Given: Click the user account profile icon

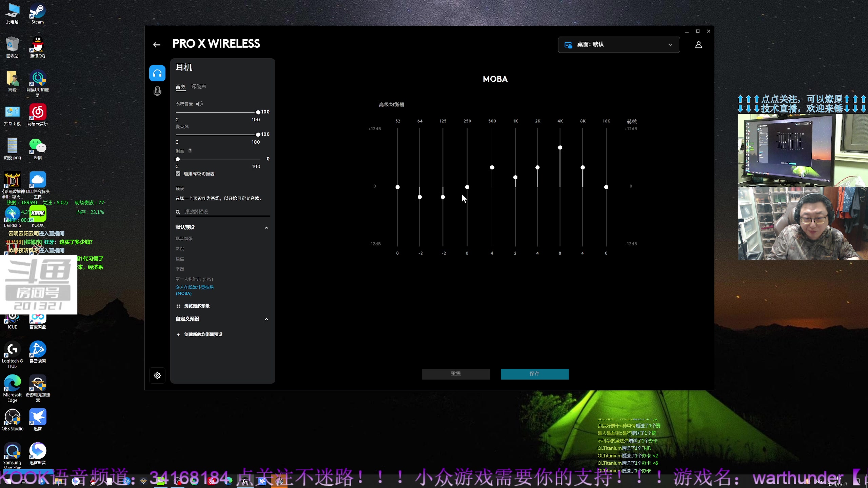Looking at the screenshot, I should 698,45.
